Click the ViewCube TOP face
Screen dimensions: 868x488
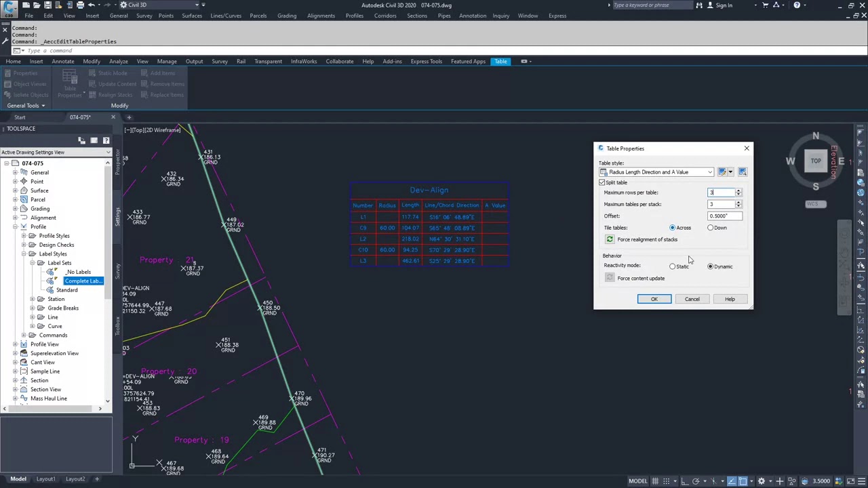pyautogui.click(x=816, y=161)
